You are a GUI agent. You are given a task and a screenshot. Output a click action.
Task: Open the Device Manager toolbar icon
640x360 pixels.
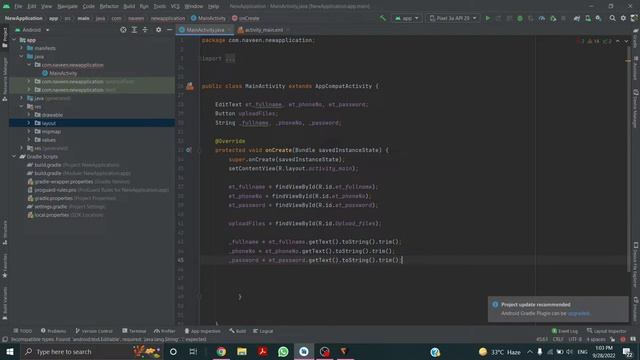pyautogui.click(x=588, y=18)
